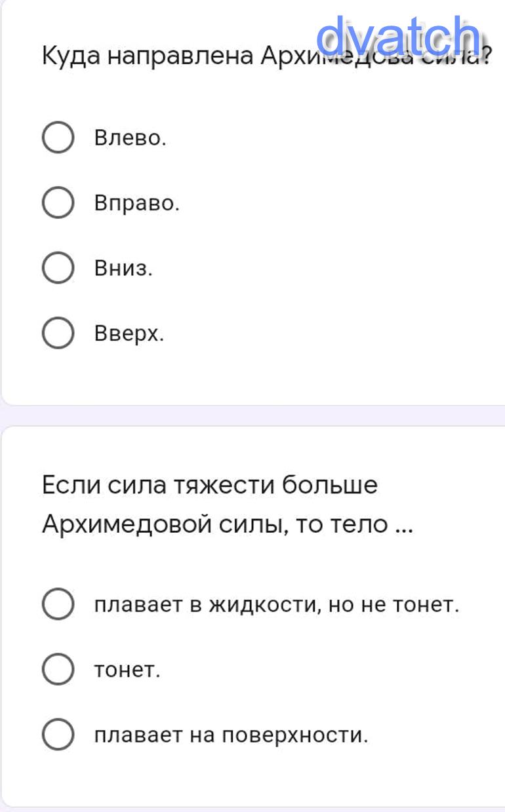Click the 'тонет.' answer text
This screenshot has width=505, height=812.
[127, 670]
